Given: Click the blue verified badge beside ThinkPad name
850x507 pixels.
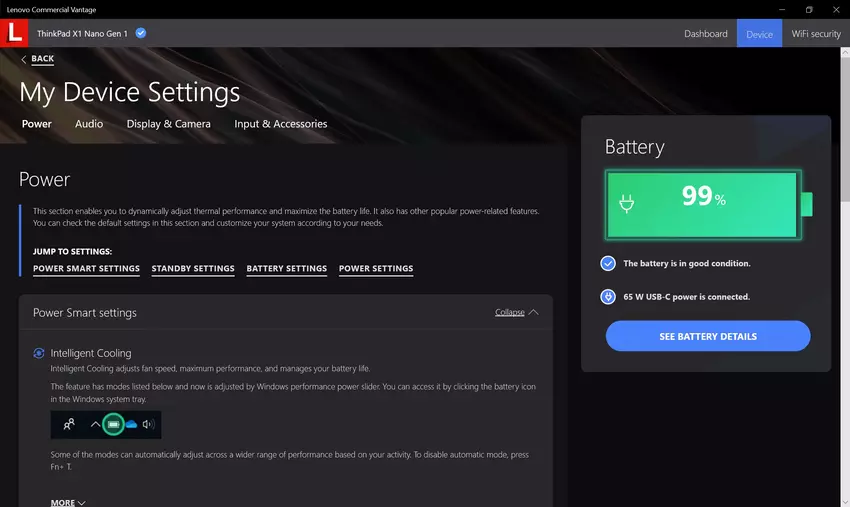Looking at the screenshot, I should click(141, 33).
